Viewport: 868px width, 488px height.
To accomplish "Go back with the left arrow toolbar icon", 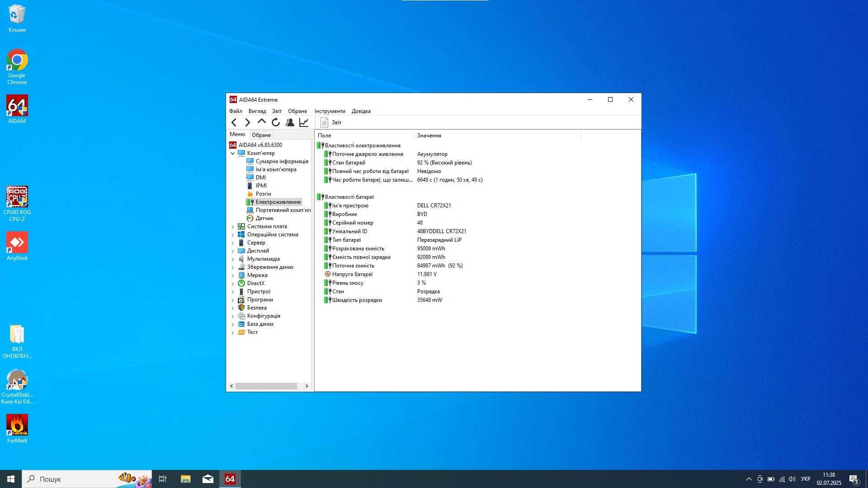I will point(234,122).
